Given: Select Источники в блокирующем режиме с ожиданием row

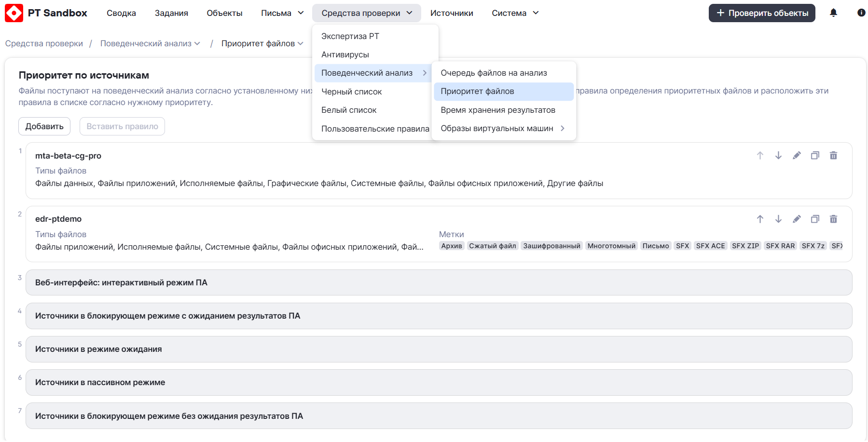Looking at the screenshot, I should coord(439,316).
